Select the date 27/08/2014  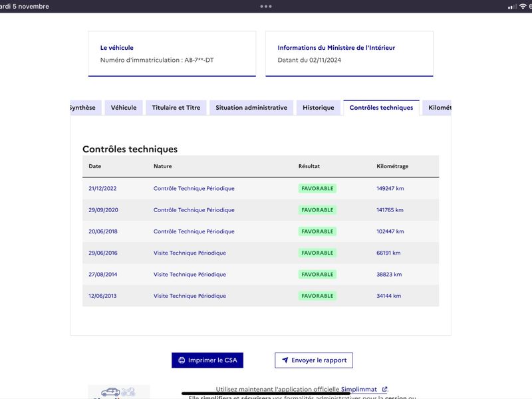(x=103, y=275)
